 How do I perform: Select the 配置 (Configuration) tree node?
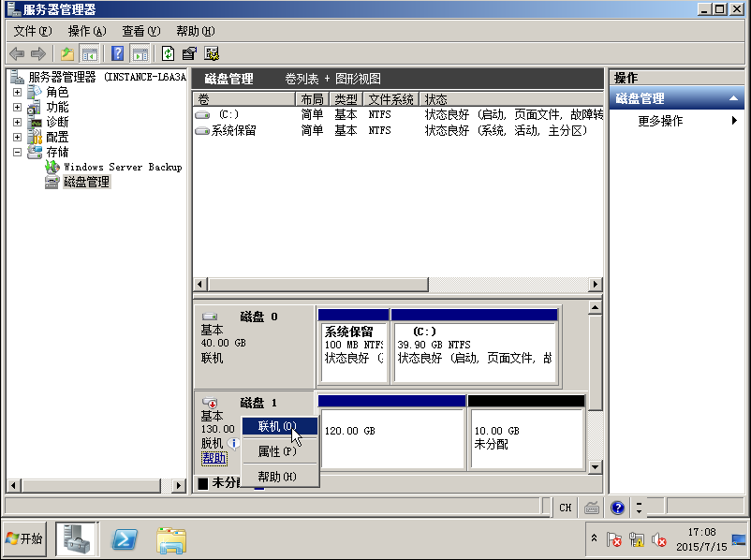(57, 137)
